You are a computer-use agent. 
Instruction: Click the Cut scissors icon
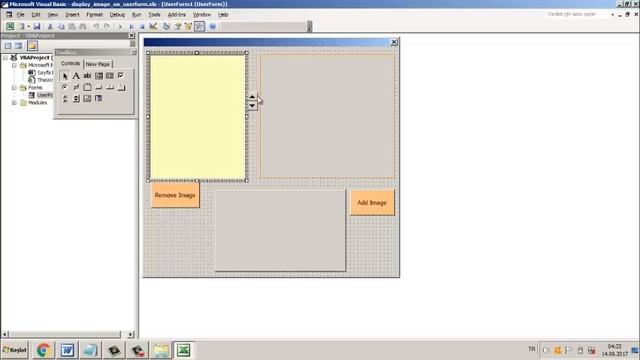tap(50, 27)
